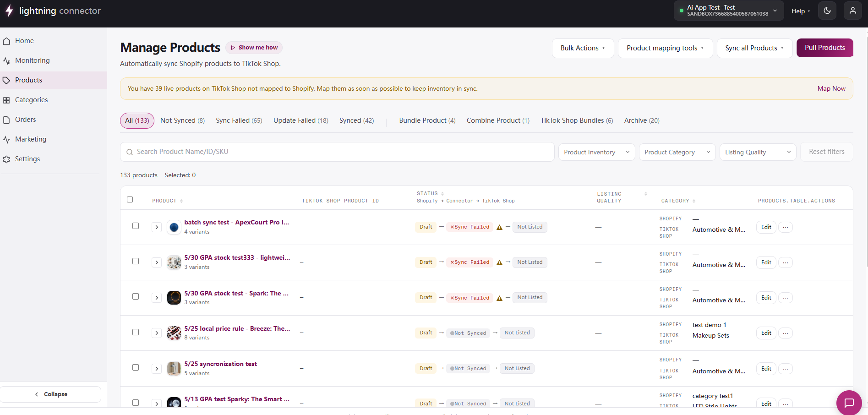Switch to the Sync Failed tab
The image size is (868, 415).
pos(239,120)
